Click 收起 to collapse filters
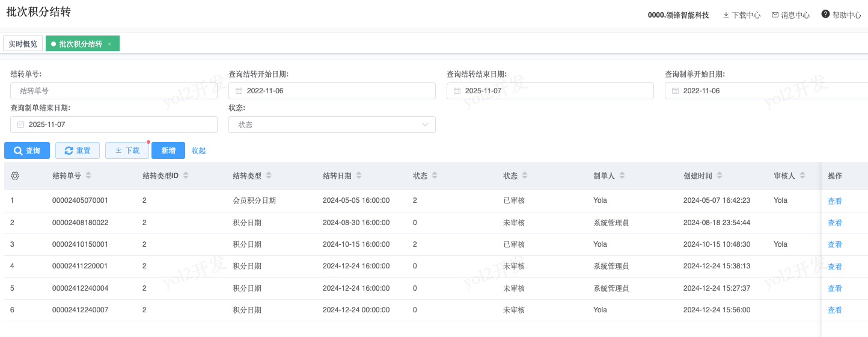The width and height of the screenshot is (868, 337). click(x=198, y=150)
